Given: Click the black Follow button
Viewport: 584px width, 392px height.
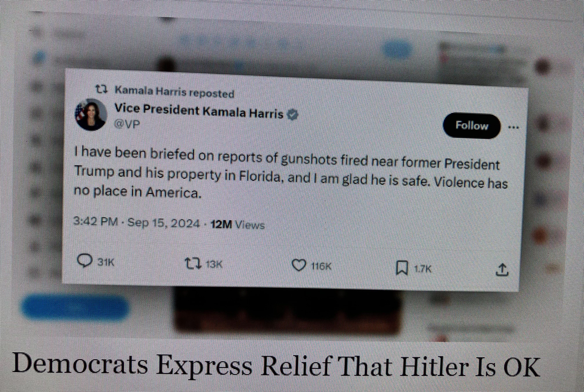Looking at the screenshot, I should pos(472,126).
